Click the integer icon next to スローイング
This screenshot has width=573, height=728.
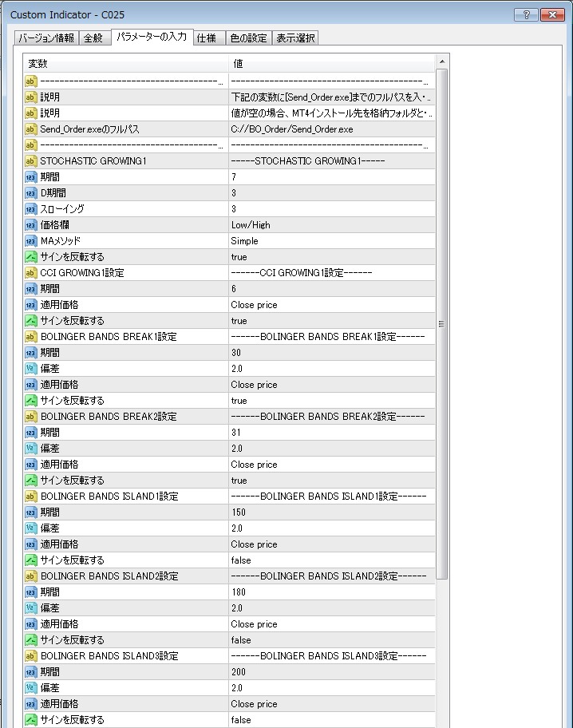(x=30, y=209)
